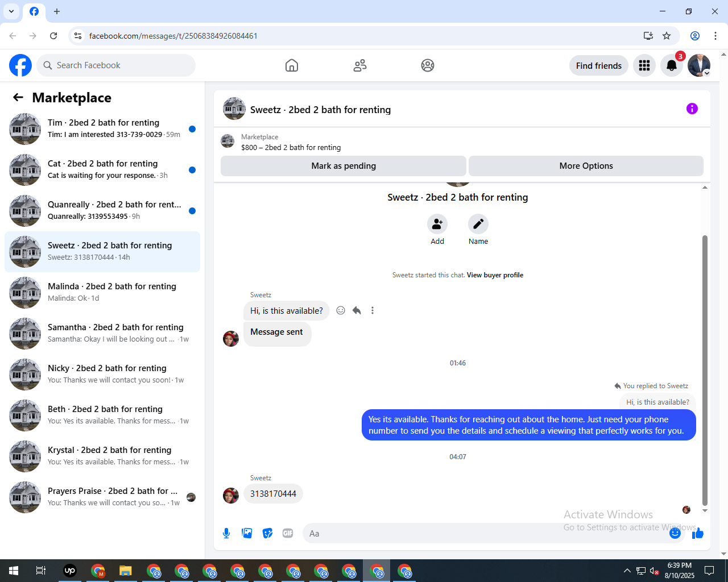Open the Krystal conversation
Screen dimensions: 728x582
102,456
